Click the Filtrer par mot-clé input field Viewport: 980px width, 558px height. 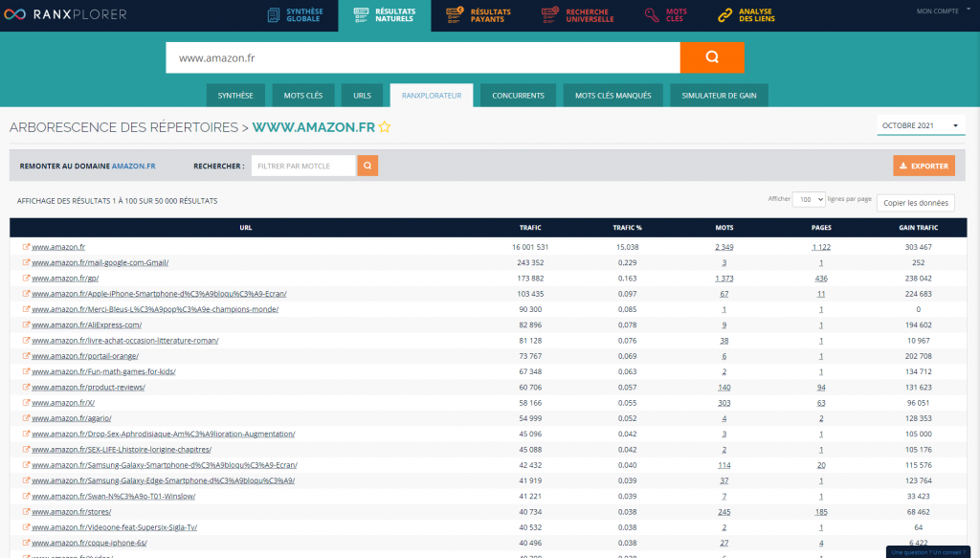click(x=303, y=166)
